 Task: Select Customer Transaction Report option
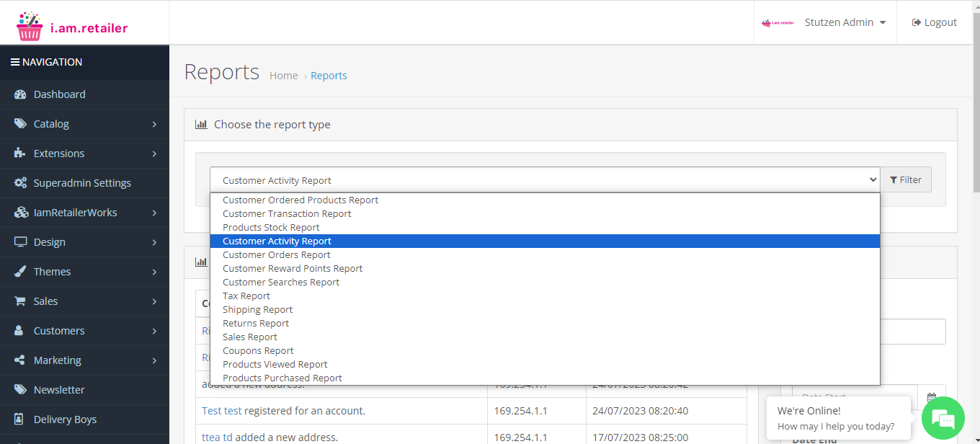coord(545,214)
